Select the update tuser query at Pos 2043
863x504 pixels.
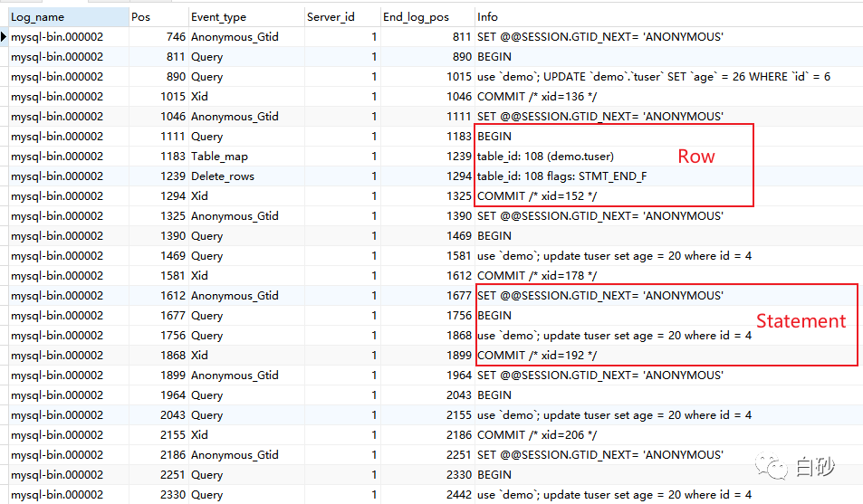pyautogui.click(x=668, y=414)
